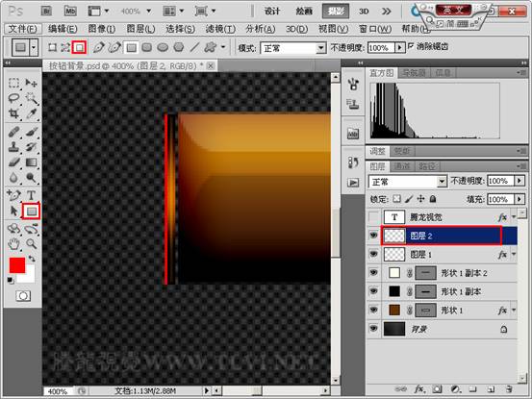This screenshot has width=532, height=399.
Task: Select the Zoom tool in toolbox
Action: tap(31, 243)
